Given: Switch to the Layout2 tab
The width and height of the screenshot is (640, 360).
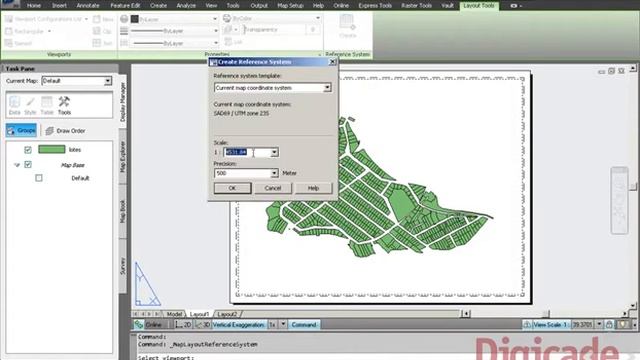Looking at the screenshot, I should pyautogui.click(x=227, y=314).
